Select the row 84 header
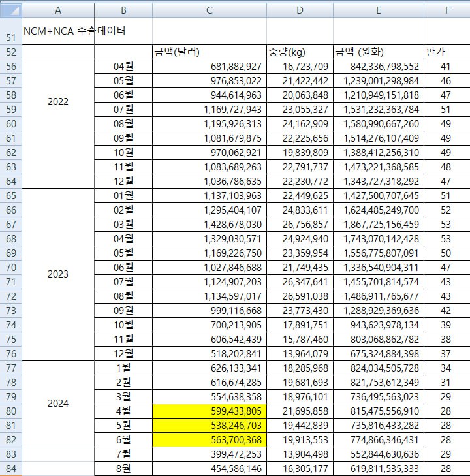Screen dimensions: 470x476 pos(10,468)
